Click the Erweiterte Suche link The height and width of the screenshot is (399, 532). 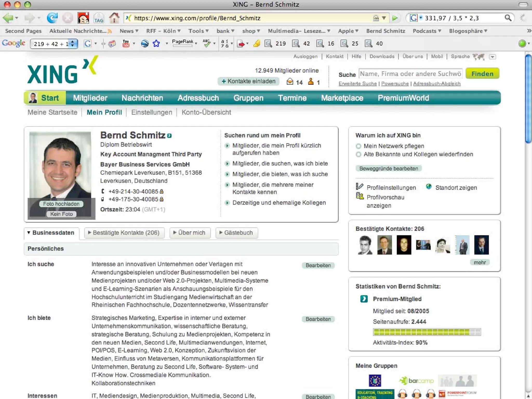pyautogui.click(x=357, y=84)
